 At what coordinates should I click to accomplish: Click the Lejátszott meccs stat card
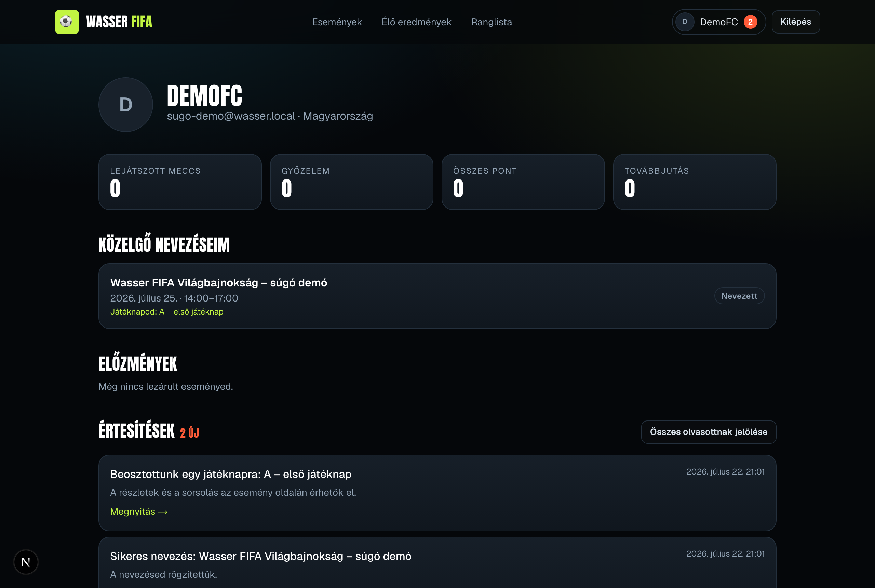(180, 182)
